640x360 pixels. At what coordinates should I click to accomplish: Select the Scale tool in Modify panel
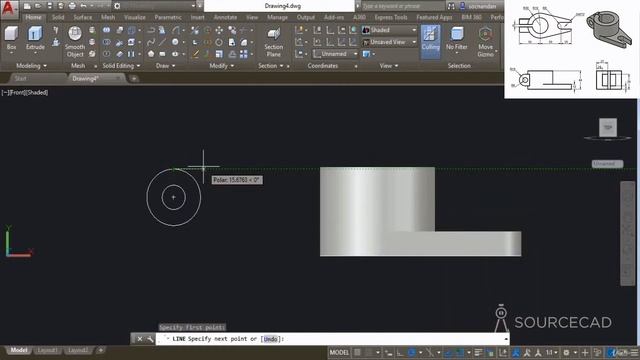tap(219, 54)
